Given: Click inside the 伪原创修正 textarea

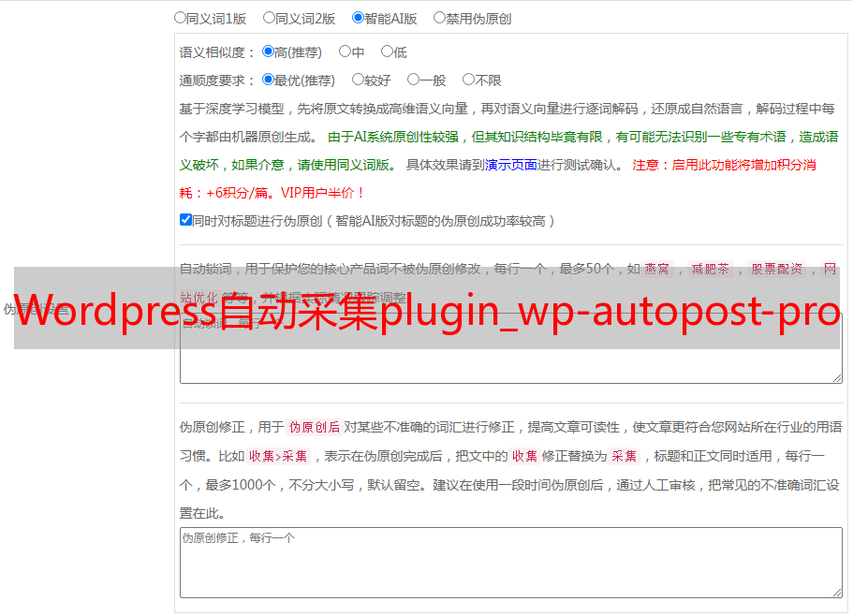Looking at the screenshot, I should pos(511,563).
